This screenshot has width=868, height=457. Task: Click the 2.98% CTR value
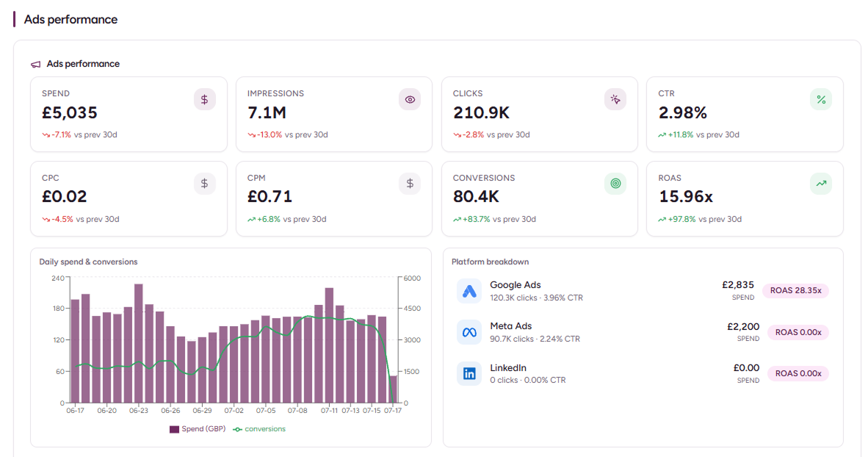682,113
